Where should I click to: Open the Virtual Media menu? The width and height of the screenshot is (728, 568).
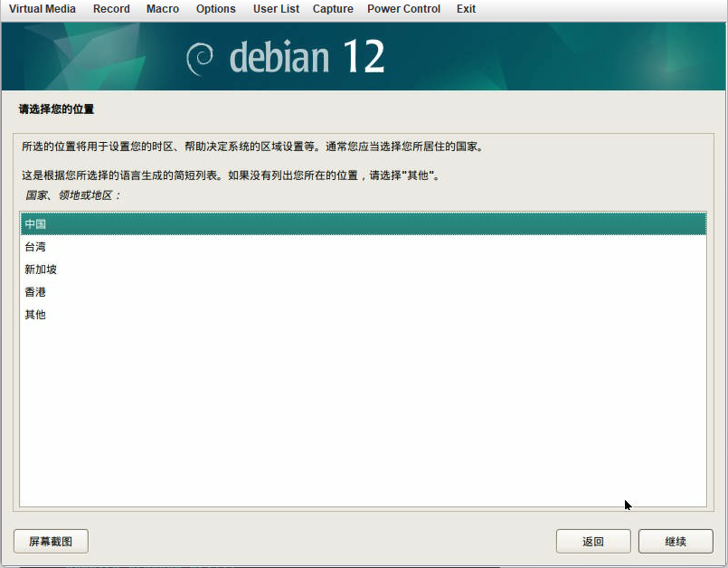[42, 9]
